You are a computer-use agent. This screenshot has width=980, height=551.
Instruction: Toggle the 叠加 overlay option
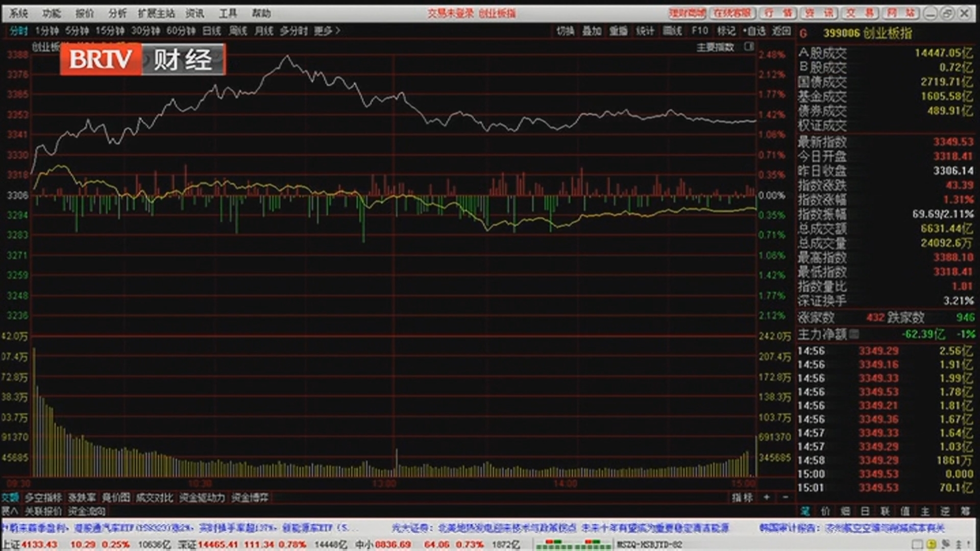point(592,31)
